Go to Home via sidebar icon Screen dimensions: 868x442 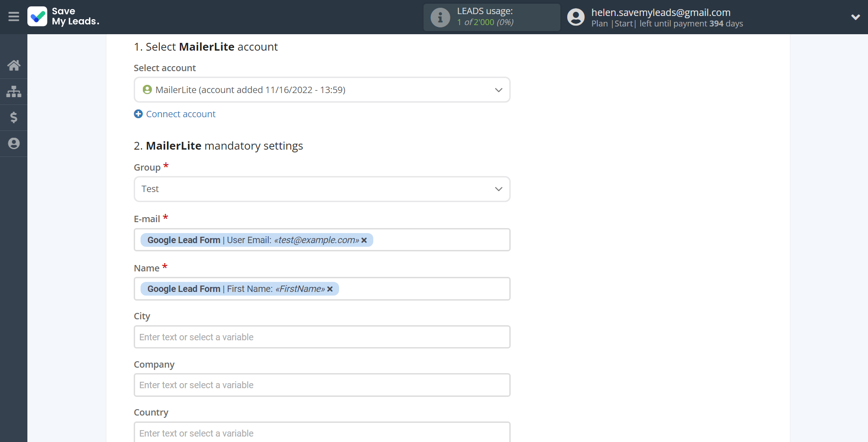tap(14, 66)
